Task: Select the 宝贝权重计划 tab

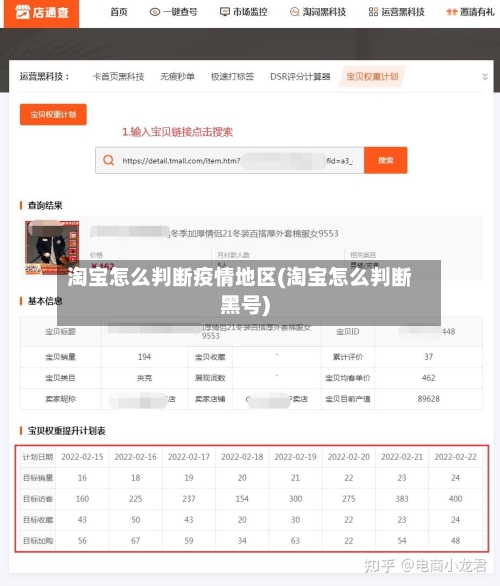Action: pos(372,77)
